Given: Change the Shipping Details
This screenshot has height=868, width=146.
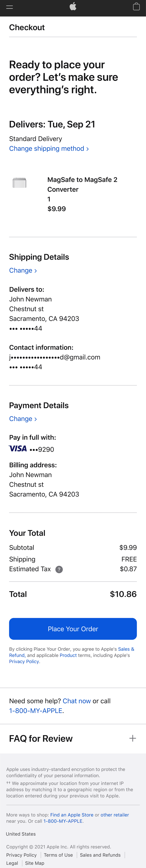Looking at the screenshot, I should click(23, 270).
